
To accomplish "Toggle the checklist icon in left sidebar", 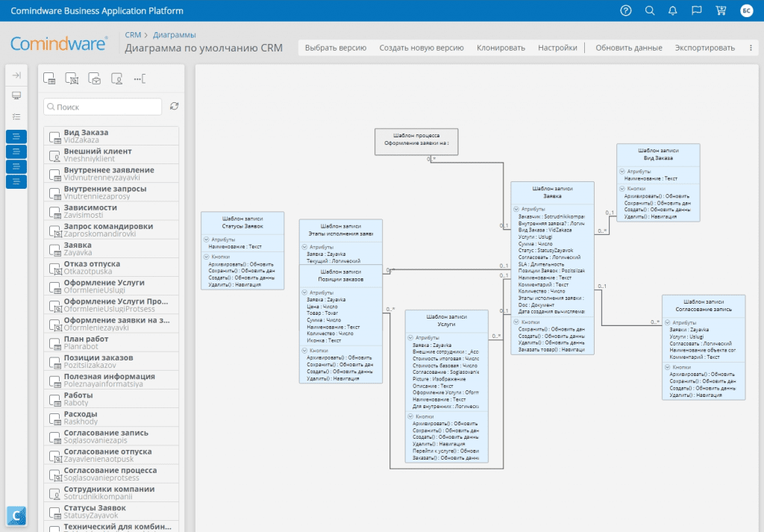I will (x=16, y=116).
